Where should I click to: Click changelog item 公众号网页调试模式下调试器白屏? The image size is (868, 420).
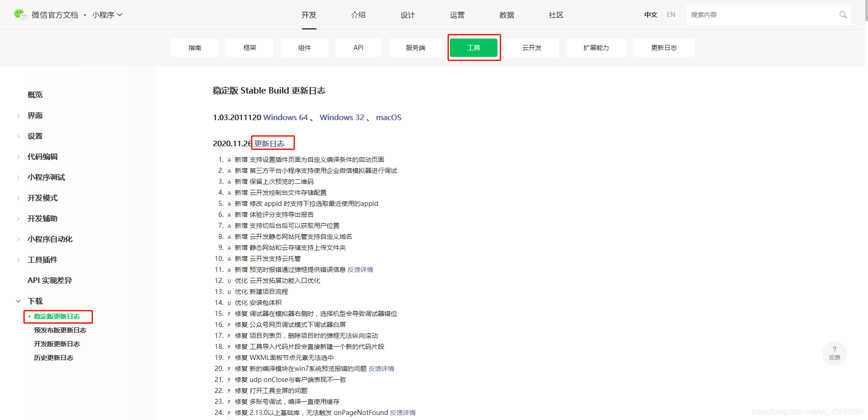[298, 325]
